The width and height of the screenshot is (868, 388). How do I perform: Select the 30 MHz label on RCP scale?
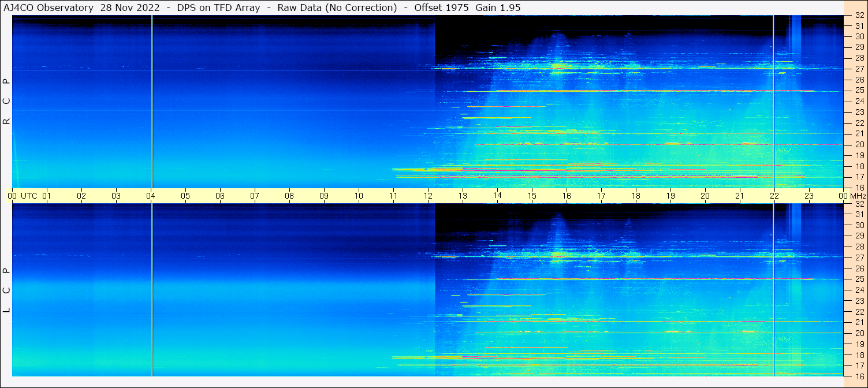coord(859,36)
